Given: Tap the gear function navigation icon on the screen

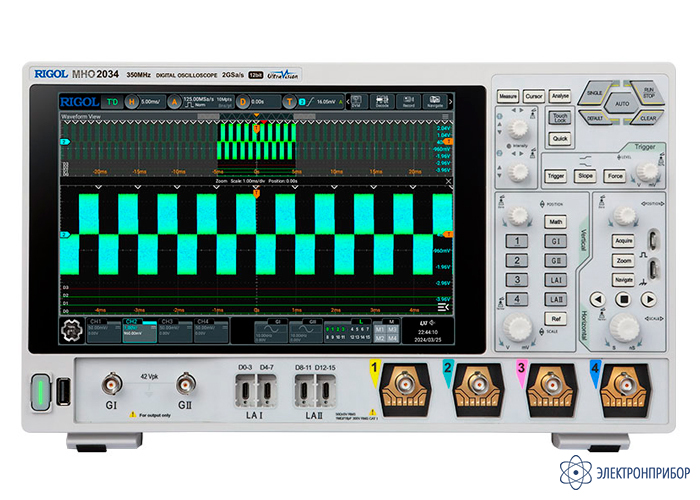Looking at the screenshot, I should click(x=71, y=331).
